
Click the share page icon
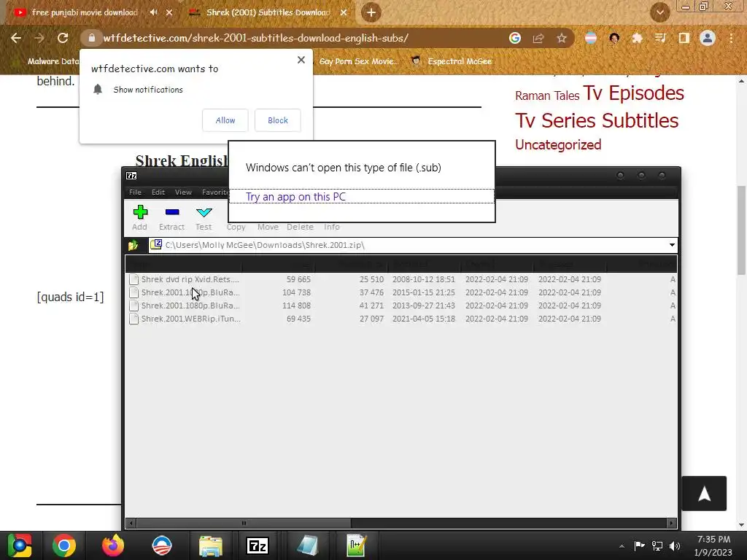(x=538, y=38)
